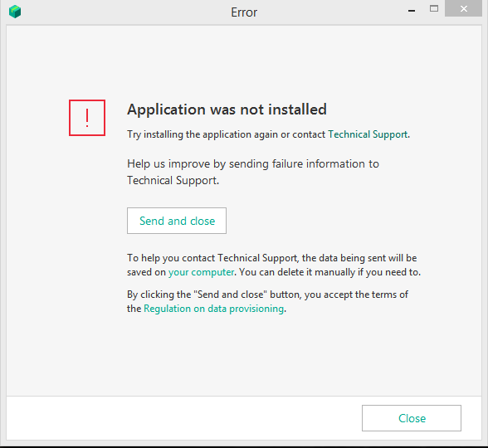Click the red exclamation mark error icon

coord(87,118)
